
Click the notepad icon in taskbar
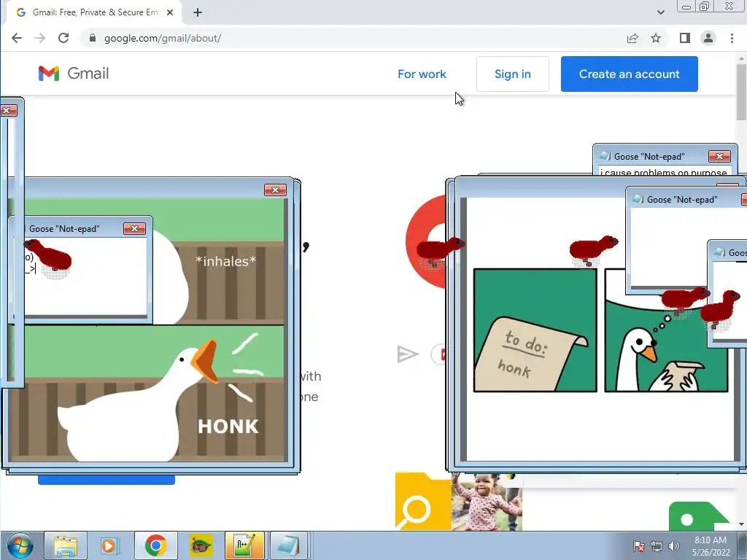coord(289,545)
